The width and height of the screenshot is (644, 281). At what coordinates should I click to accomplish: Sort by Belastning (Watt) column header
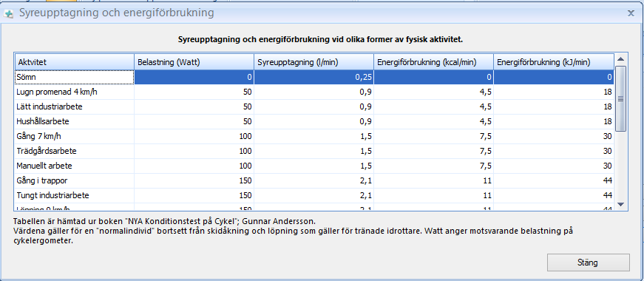(x=194, y=62)
